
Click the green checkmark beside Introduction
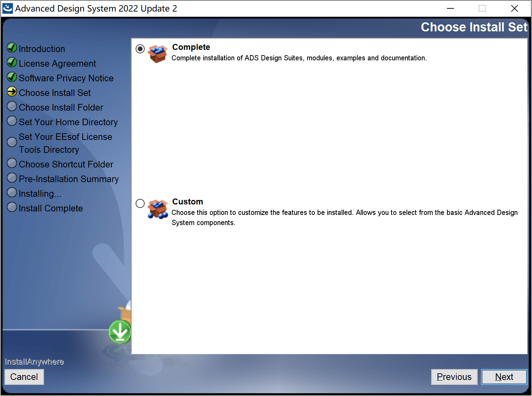coord(12,47)
